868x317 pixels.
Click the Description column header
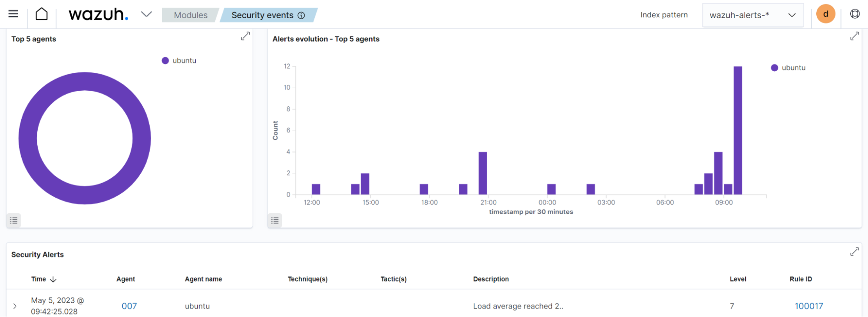coord(491,279)
